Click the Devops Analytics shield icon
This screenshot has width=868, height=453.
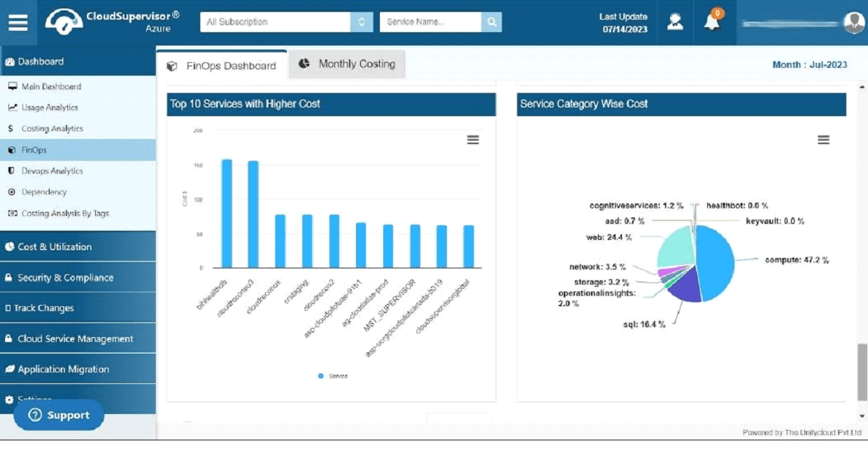coord(11,171)
